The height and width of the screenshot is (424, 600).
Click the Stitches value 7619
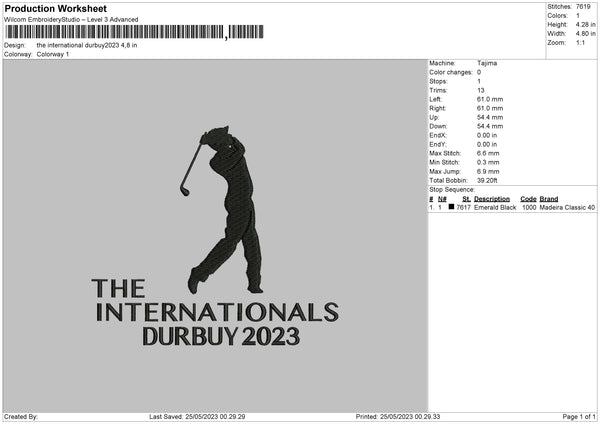(584, 7)
